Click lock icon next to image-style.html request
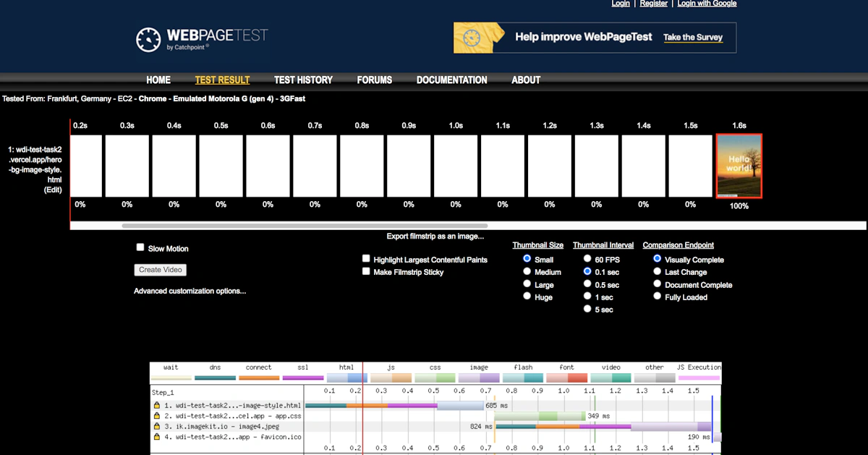Screen dimensions: 868x455 click(157, 406)
